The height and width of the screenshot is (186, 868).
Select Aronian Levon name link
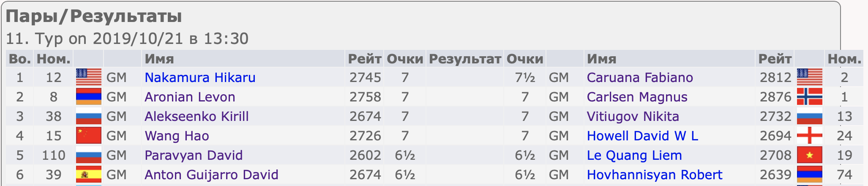click(x=190, y=97)
